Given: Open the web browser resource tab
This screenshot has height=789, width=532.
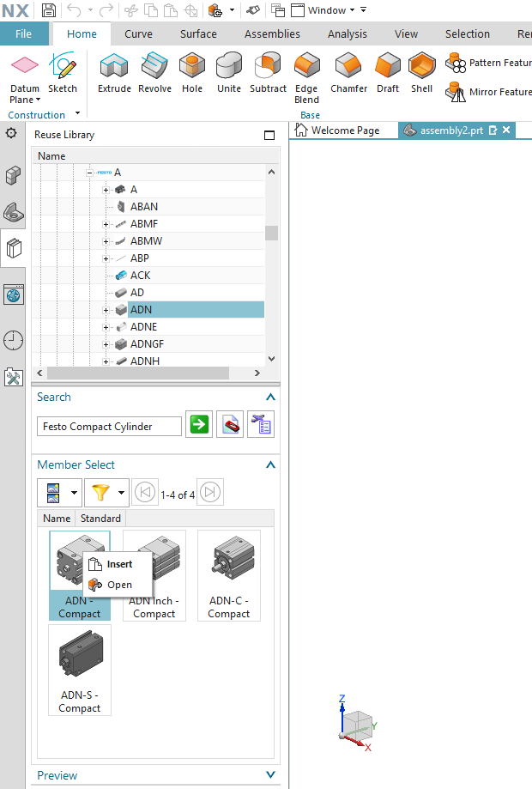Looking at the screenshot, I should [13, 294].
